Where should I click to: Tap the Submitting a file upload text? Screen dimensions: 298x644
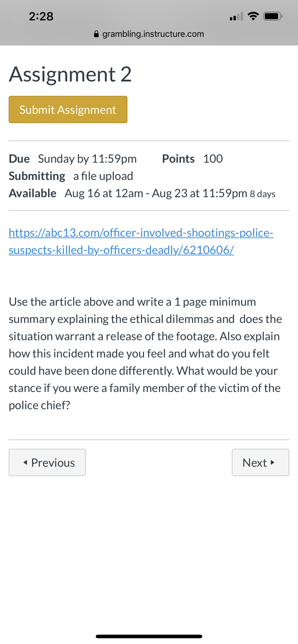71,176
